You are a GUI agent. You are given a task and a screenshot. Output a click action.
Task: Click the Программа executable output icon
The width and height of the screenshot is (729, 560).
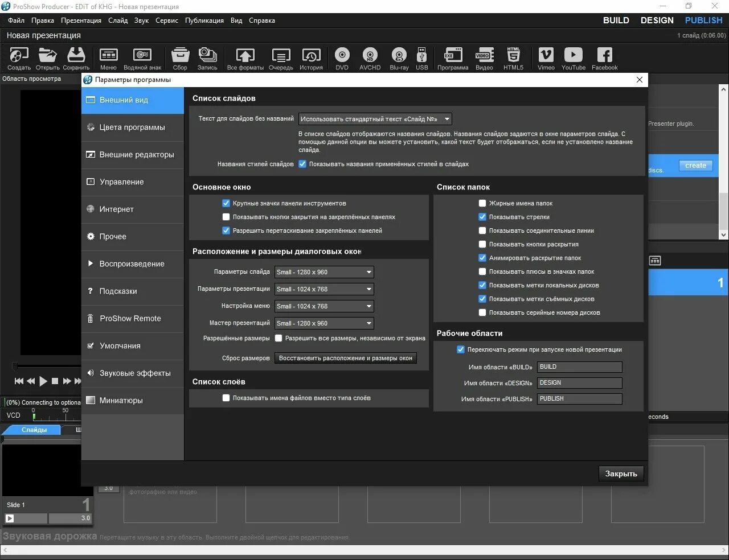click(x=453, y=59)
